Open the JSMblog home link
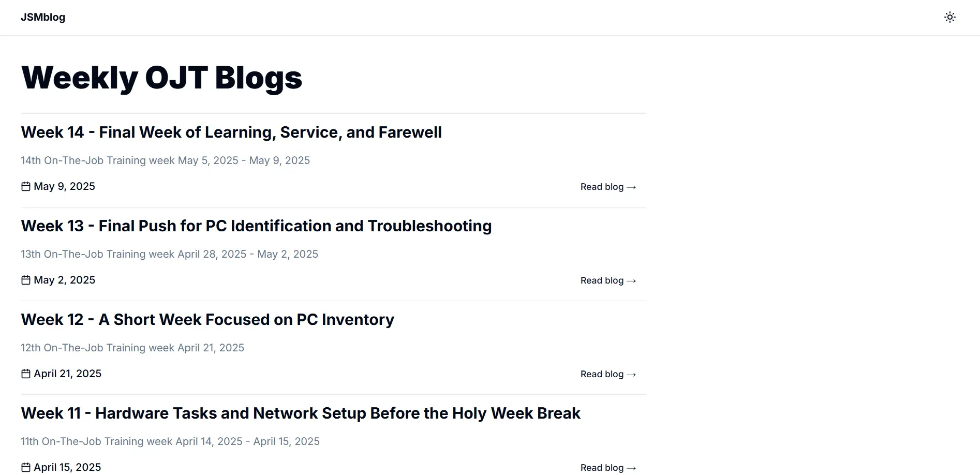 (43, 17)
